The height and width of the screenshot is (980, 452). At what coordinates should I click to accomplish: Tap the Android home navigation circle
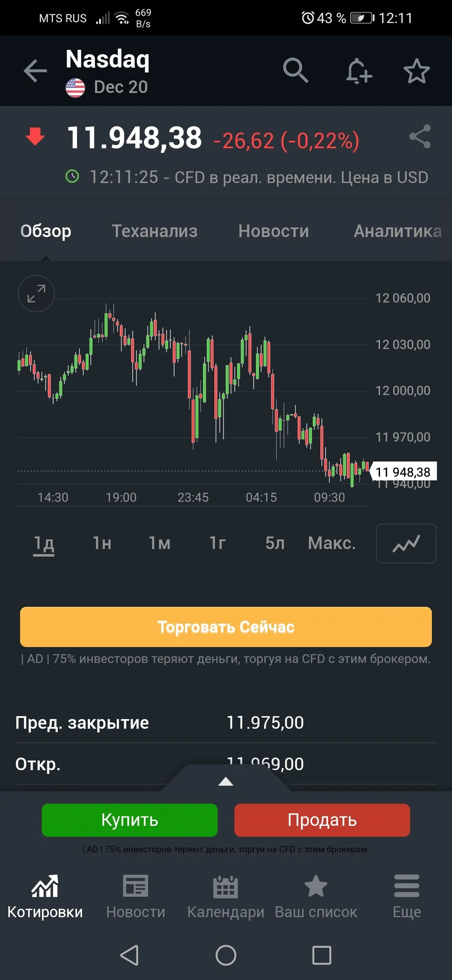[x=226, y=955]
